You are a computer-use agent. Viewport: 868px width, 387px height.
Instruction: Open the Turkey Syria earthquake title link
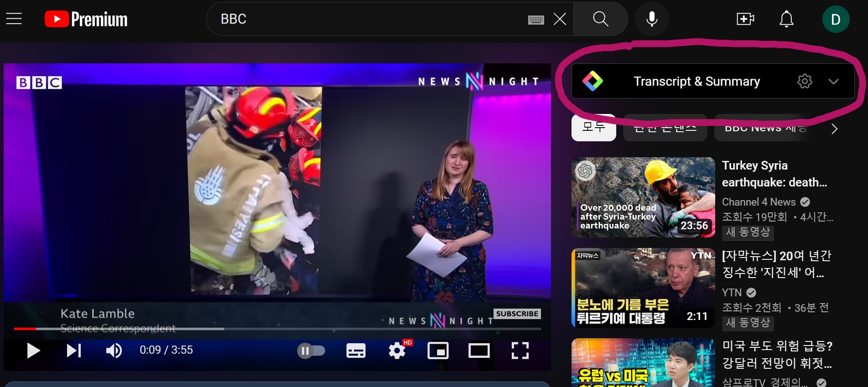click(x=774, y=174)
